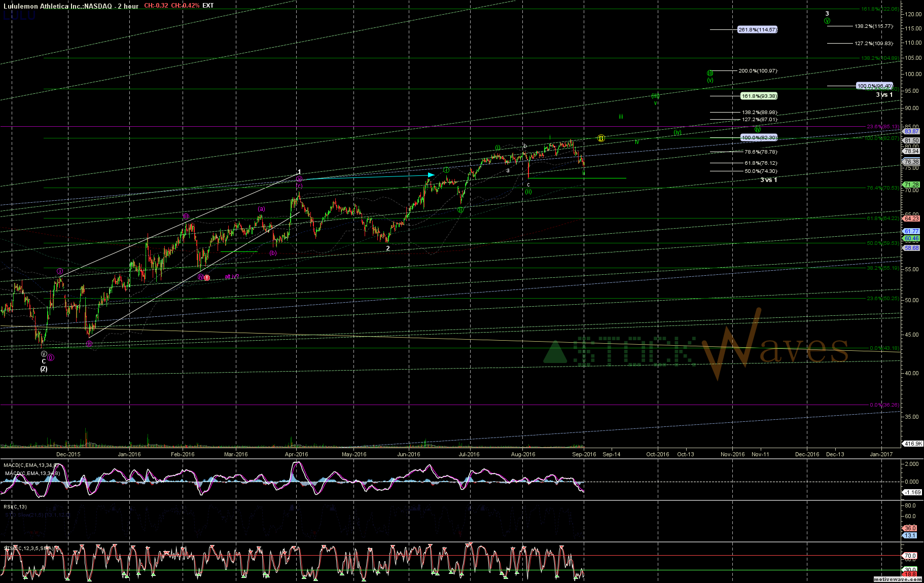Click the Feb-2016 date axis label
The width and height of the screenshot is (924, 583).
183,454
